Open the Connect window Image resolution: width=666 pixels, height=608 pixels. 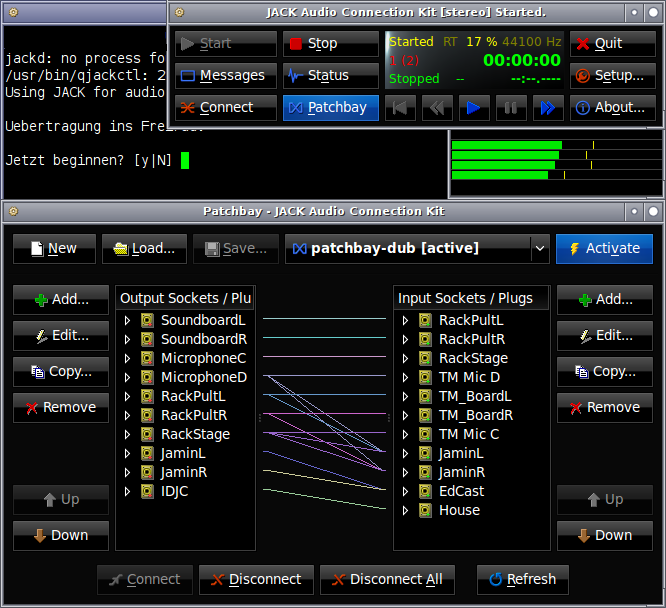coord(226,107)
